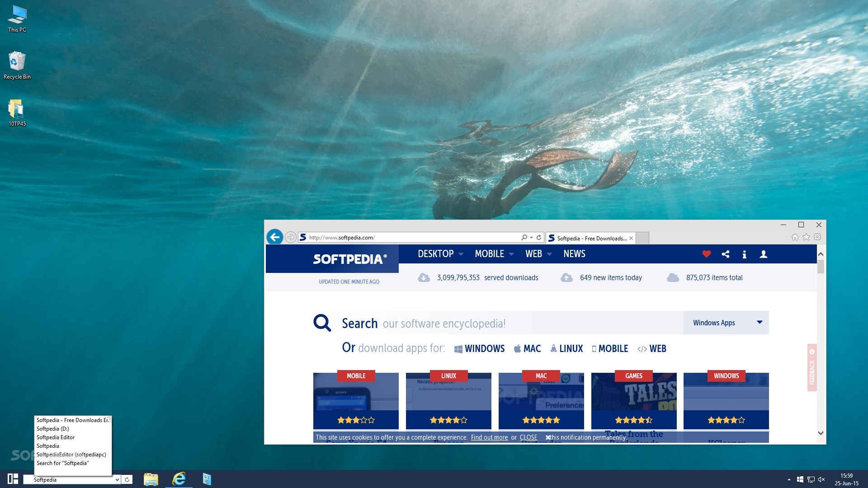Click the share icon in Softpedia header
The height and width of the screenshot is (488, 868).
[726, 254]
